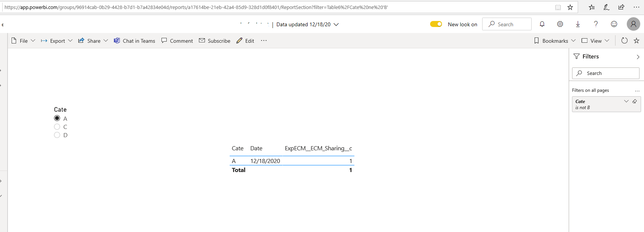Click the 'is not B' filter text
The height and width of the screenshot is (232, 644).
coord(583,108)
